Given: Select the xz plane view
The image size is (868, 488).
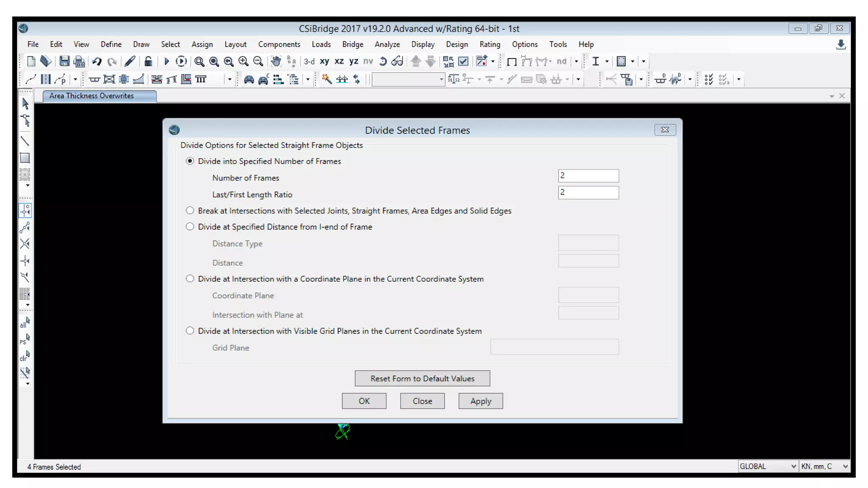Looking at the screenshot, I should (339, 61).
